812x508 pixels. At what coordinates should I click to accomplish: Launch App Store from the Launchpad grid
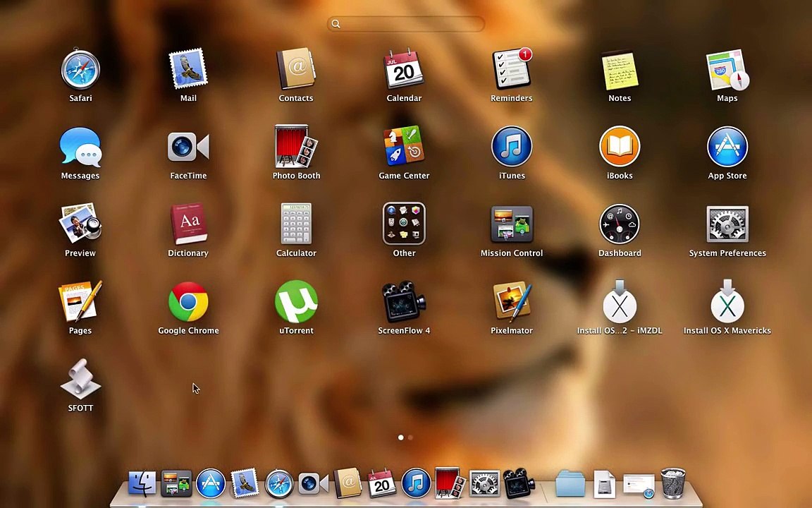coord(727,147)
